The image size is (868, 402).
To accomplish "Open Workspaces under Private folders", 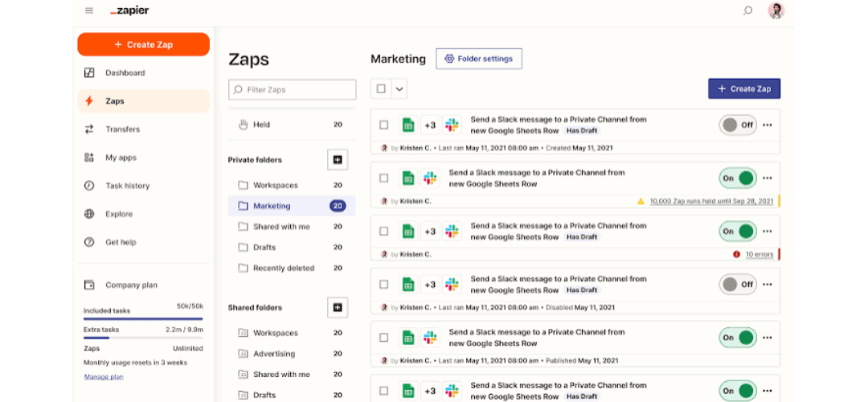I will click(x=292, y=185).
